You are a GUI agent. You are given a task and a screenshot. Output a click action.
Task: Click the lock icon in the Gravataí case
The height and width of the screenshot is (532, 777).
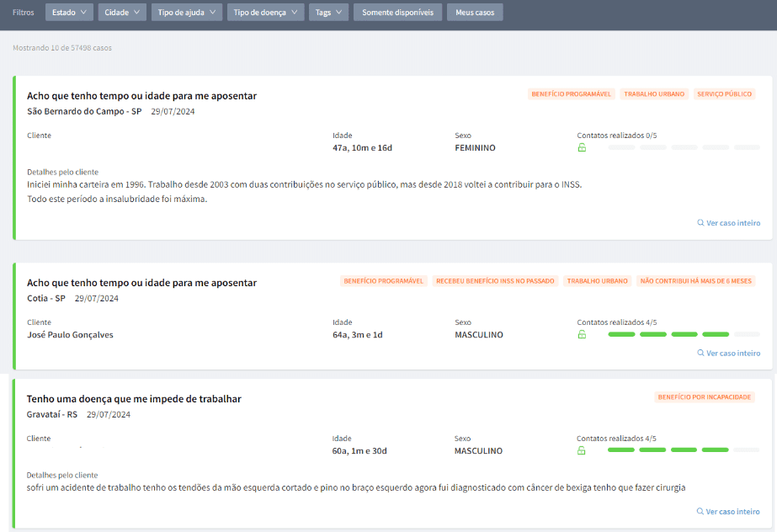coord(581,451)
